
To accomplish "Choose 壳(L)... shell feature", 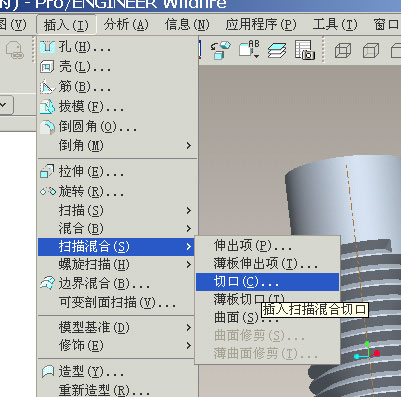I will 117,67.
